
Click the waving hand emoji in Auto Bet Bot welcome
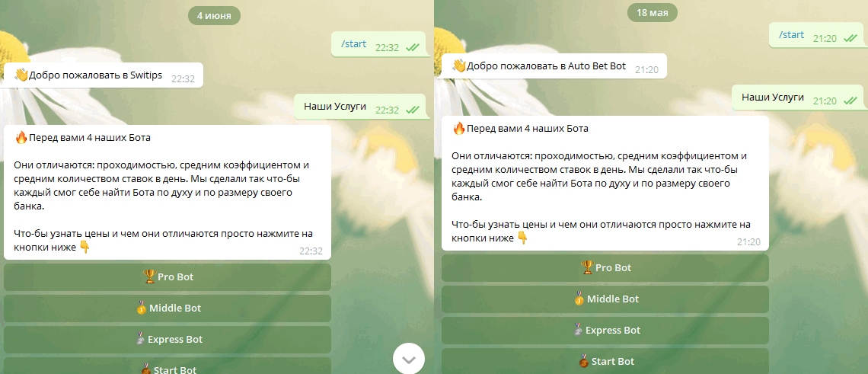tap(459, 66)
